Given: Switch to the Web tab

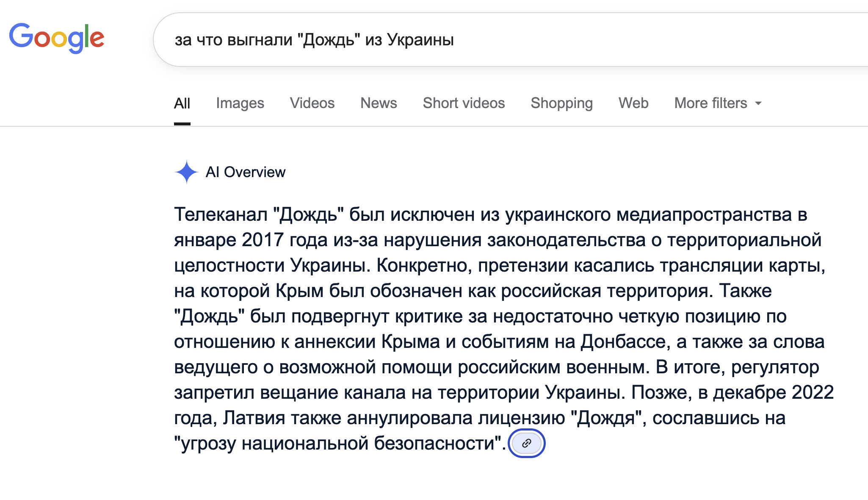Looking at the screenshot, I should [x=633, y=103].
